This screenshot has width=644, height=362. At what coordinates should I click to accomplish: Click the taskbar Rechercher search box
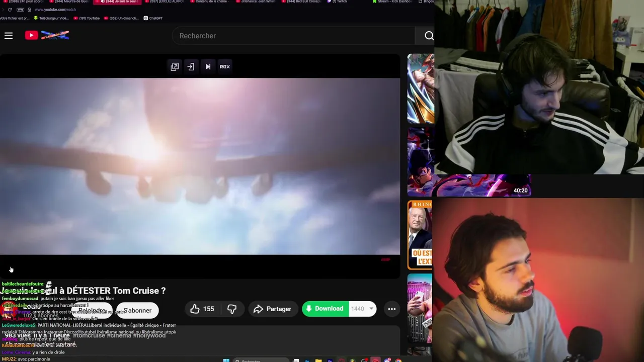(x=261, y=360)
